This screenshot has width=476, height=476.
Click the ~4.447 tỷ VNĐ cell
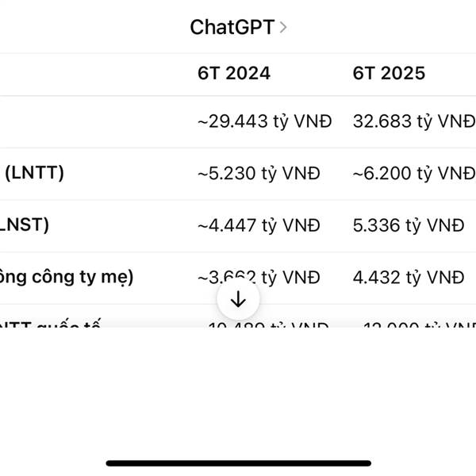click(259, 225)
